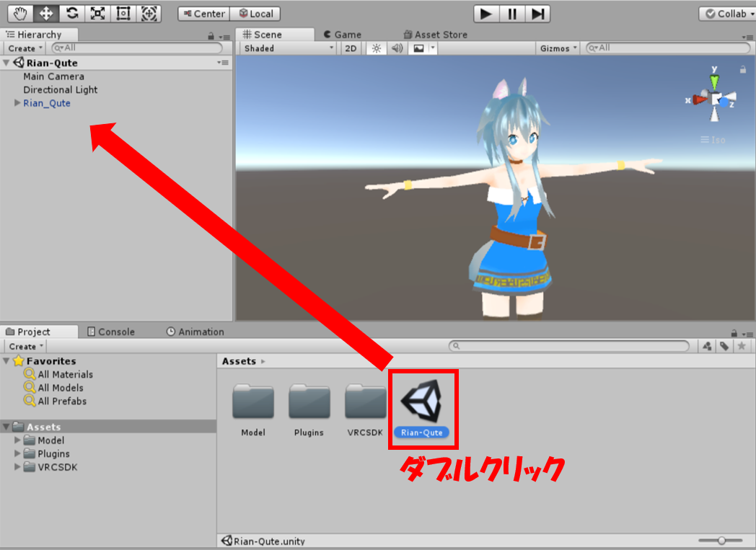Select the Rian-Qute scene asset
Image resolution: width=756 pixels, height=550 pixels.
[x=422, y=405]
